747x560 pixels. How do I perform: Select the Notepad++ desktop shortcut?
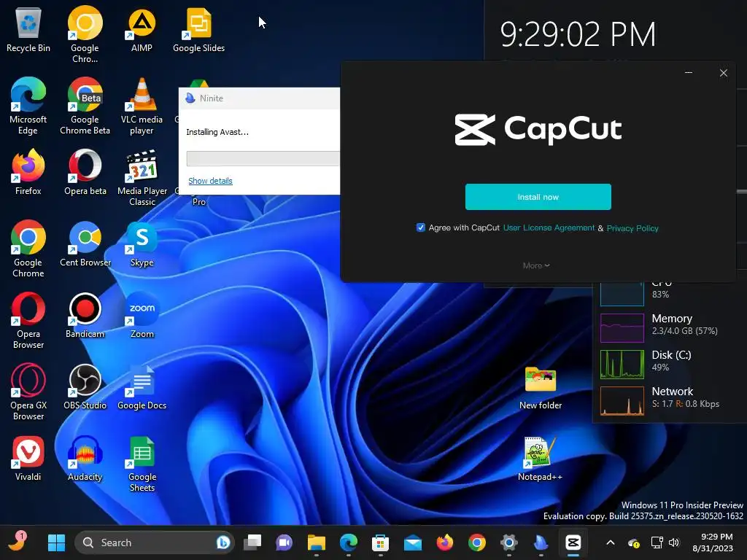(540, 459)
